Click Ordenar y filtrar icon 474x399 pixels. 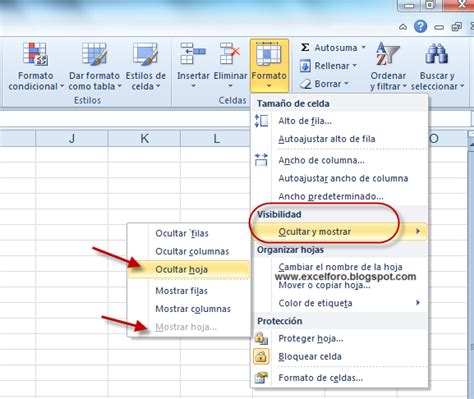point(387,54)
